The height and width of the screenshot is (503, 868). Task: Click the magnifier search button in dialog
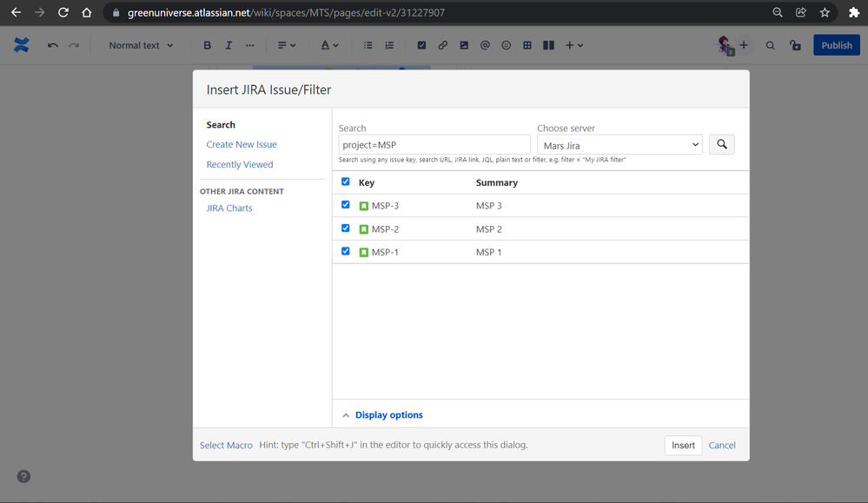pyautogui.click(x=722, y=145)
